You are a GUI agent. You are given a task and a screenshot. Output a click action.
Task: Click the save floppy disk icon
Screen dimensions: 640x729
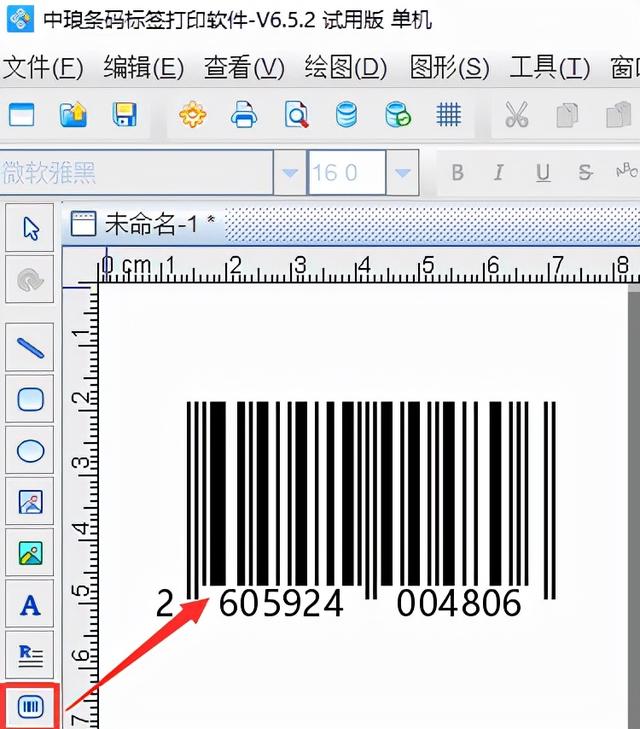125,115
